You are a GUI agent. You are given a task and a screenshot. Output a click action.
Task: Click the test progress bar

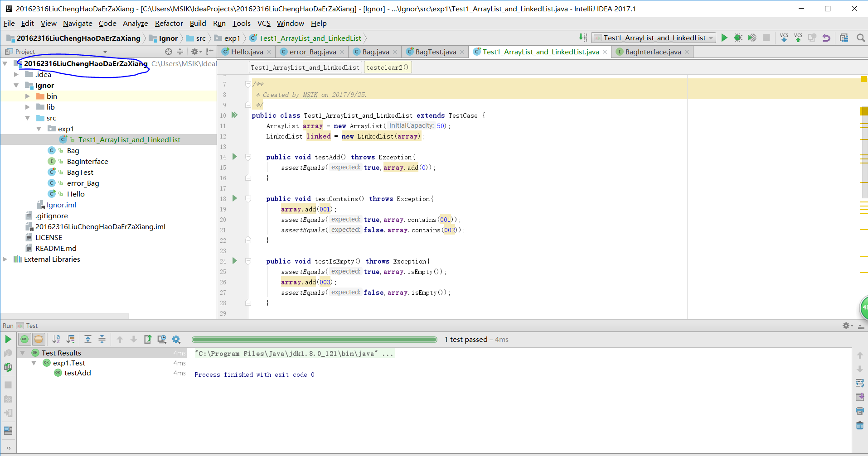314,339
